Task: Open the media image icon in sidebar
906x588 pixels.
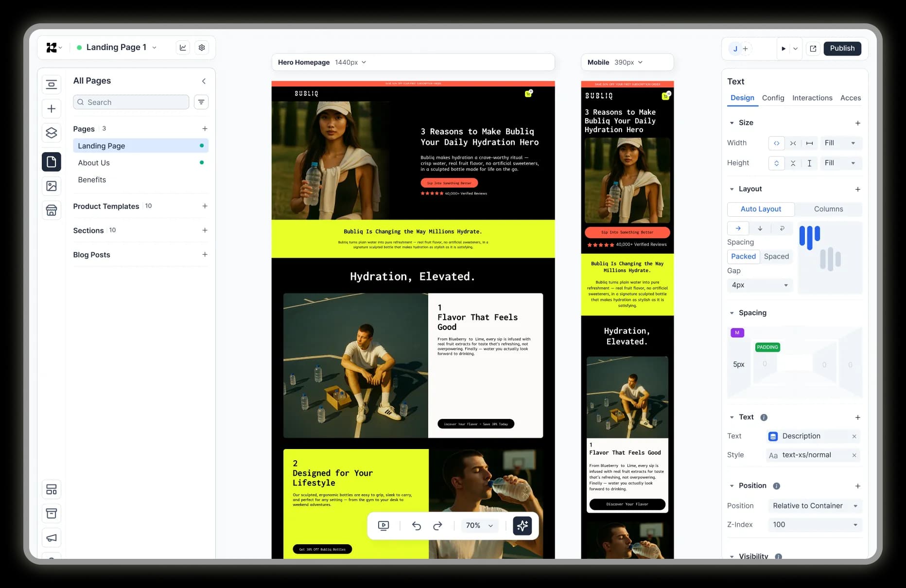Action: pyautogui.click(x=52, y=186)
